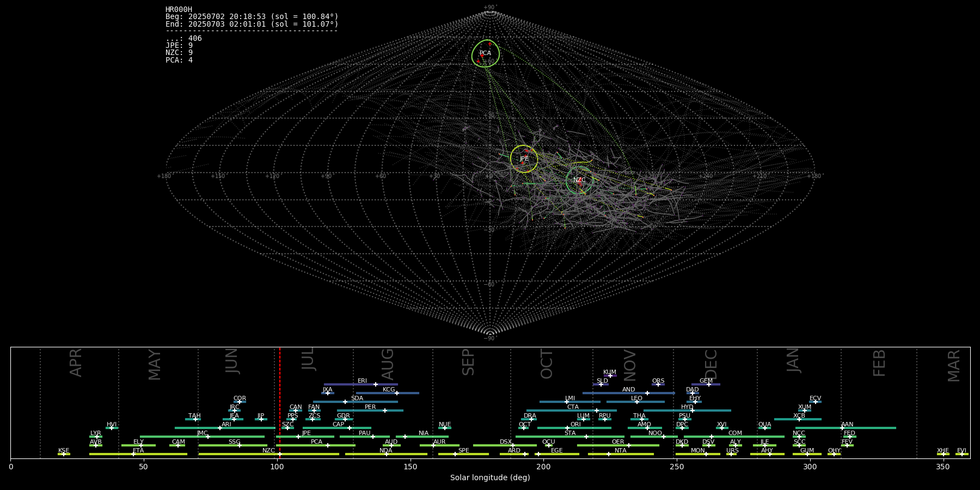This screenshot has width=980, height=490.
Task: Select the OER shower bar in timeline
Action: pos(618,445)
